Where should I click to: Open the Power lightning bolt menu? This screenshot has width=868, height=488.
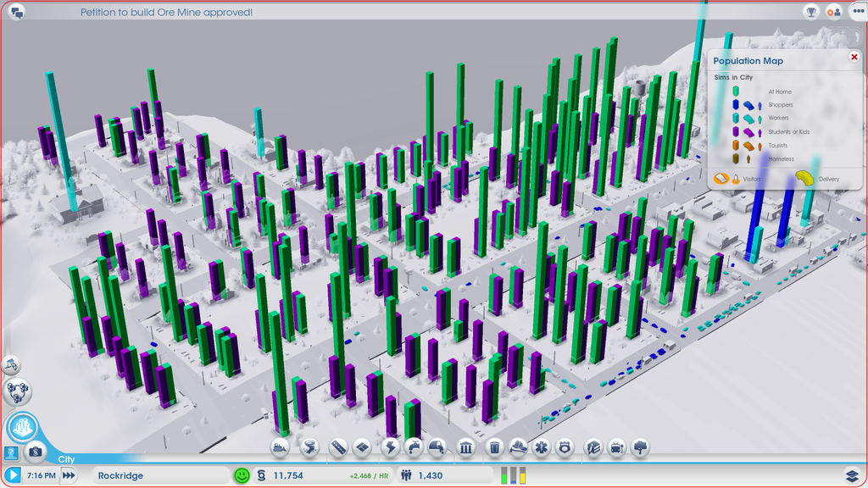tap(391, 446)
